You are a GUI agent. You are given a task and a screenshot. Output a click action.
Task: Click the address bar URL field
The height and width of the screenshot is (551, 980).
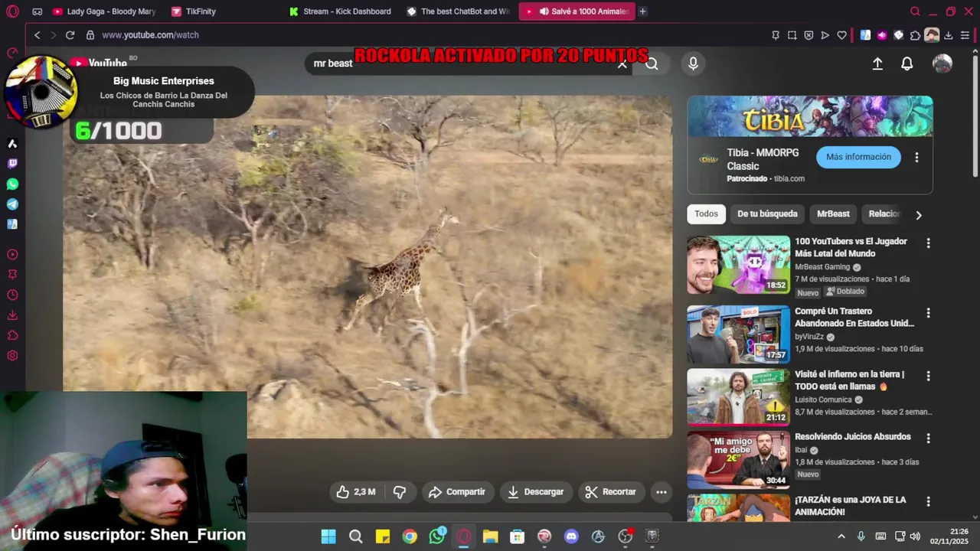pos(429,35)
